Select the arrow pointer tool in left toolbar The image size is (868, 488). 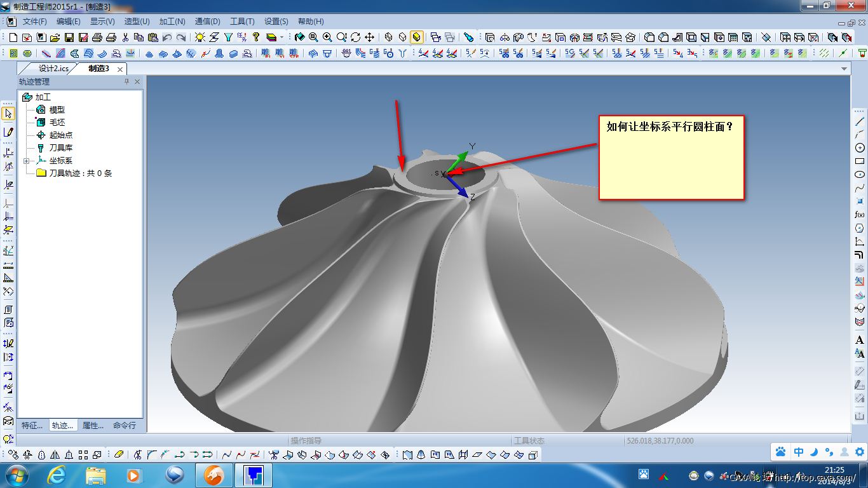[8, 114]
